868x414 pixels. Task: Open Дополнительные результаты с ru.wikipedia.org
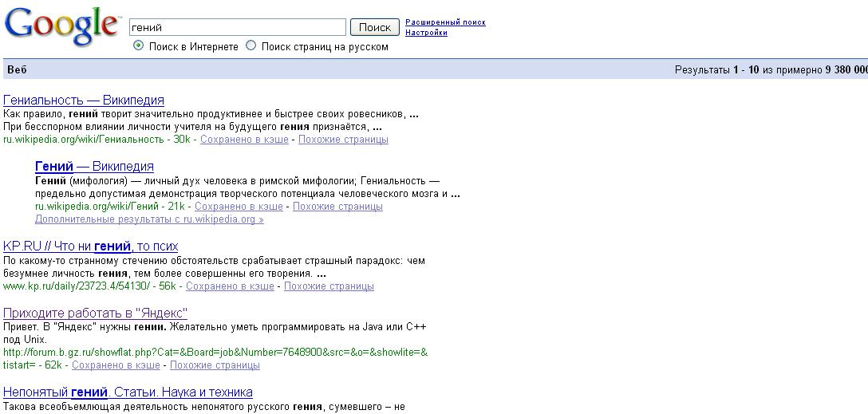pyautogui.click(x=149, y=219)
